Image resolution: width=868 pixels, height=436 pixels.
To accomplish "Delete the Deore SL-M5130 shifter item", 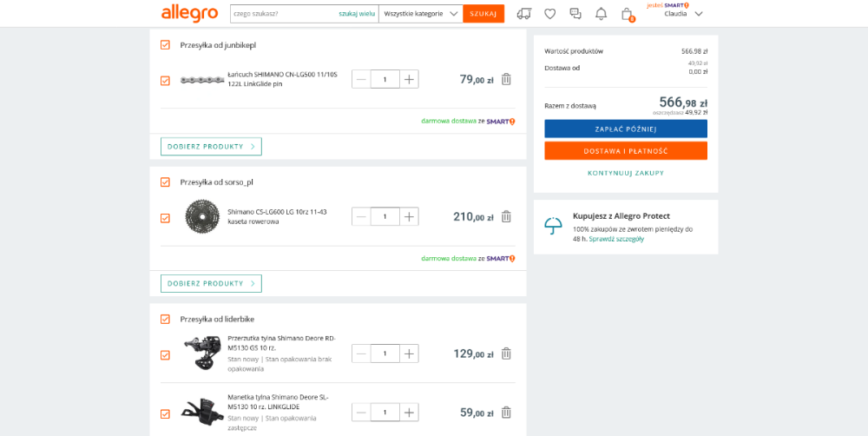I will (506, 413).
